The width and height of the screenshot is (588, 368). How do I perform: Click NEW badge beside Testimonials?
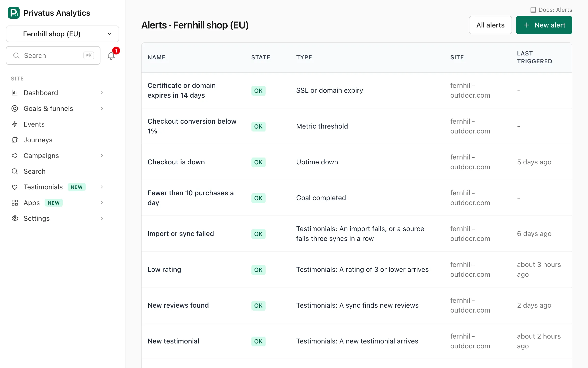coord(76,187)
